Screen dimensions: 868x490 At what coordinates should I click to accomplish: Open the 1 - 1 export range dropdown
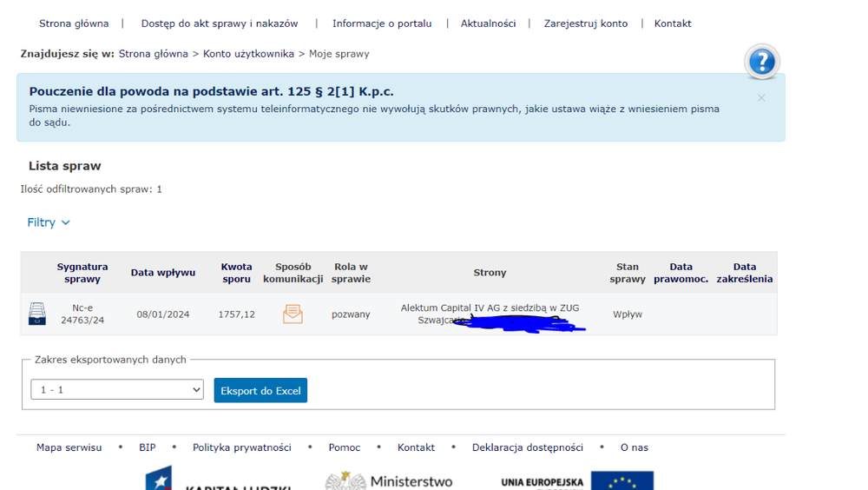[x=117, y=390]
